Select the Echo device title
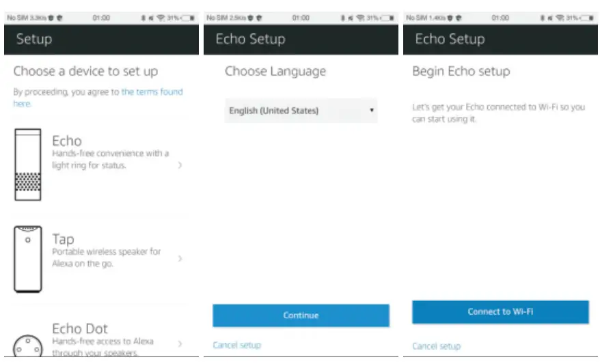 pos(67,141)
